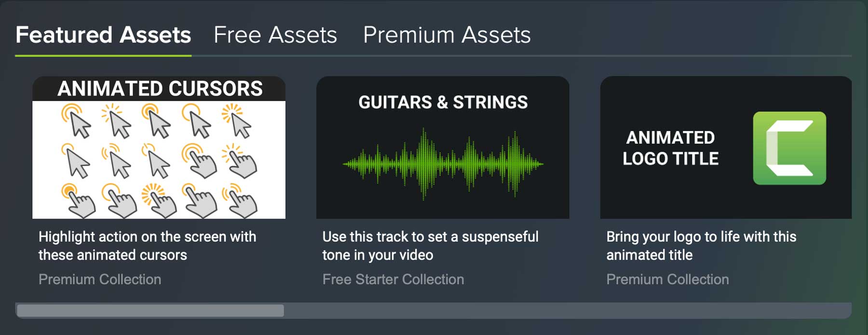The height and width of the screenshot is (335, 868).
Task: Open Premium Collection under Animated Logo Title
Action: (668, 279)
